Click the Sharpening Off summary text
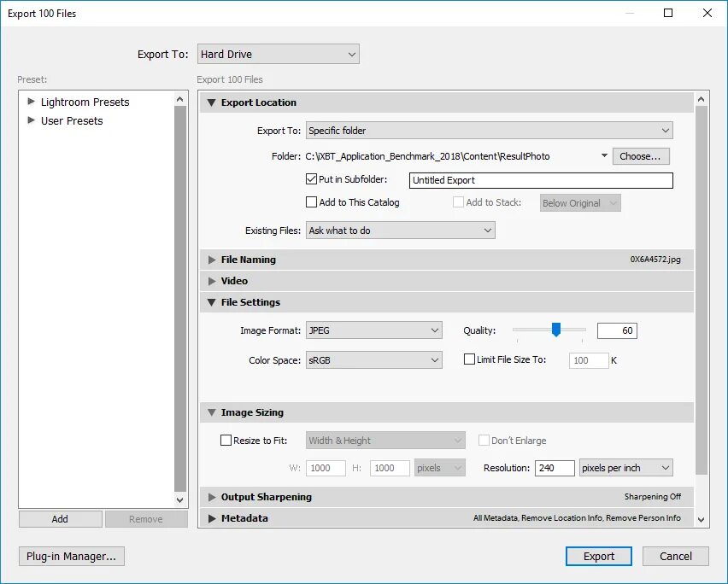 tap(652, 497)
